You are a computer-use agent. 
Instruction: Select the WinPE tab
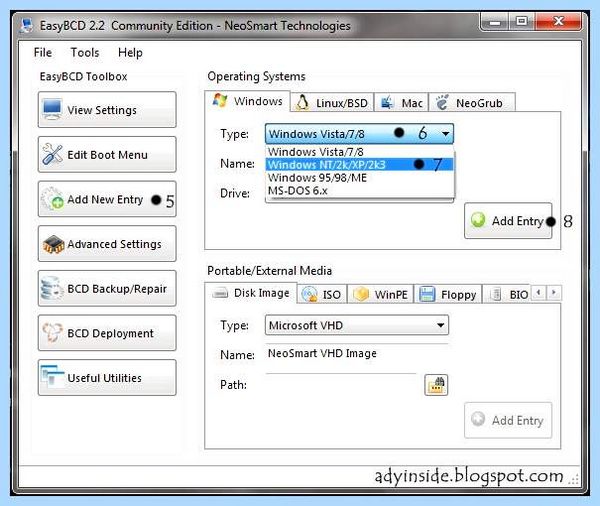coord(380,294)
